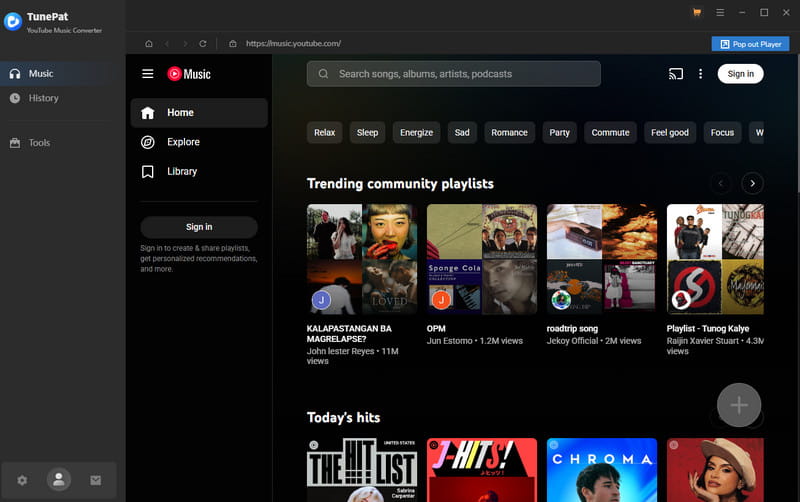This screenshot has height=502, width=800.
Task: Click the Cast to device icon
Action: [x=676, y=74]
